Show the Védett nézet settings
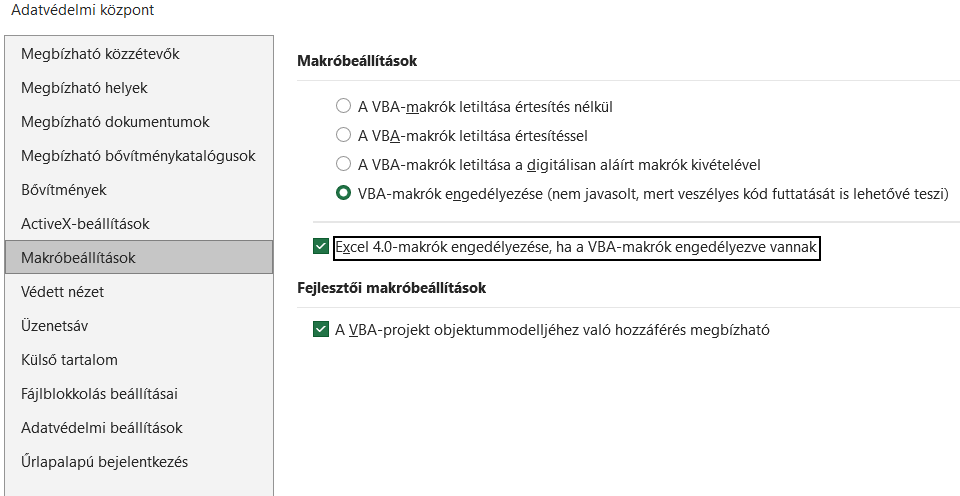 pos(62,292)
